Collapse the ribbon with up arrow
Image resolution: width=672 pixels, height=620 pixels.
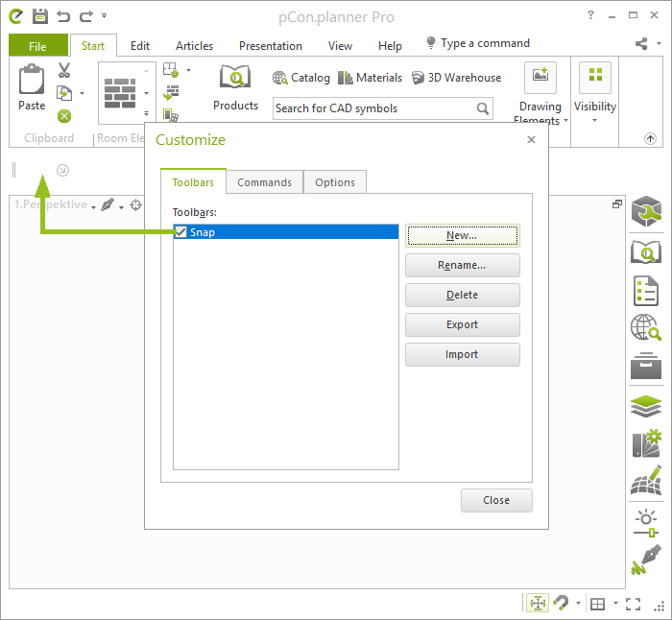[x=650, y=138]
